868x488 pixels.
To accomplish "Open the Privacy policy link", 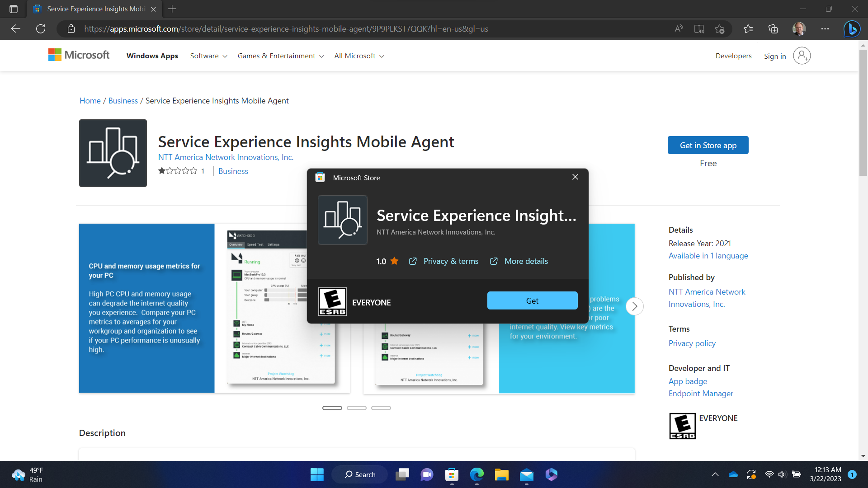I will click(x=692, y=343).
